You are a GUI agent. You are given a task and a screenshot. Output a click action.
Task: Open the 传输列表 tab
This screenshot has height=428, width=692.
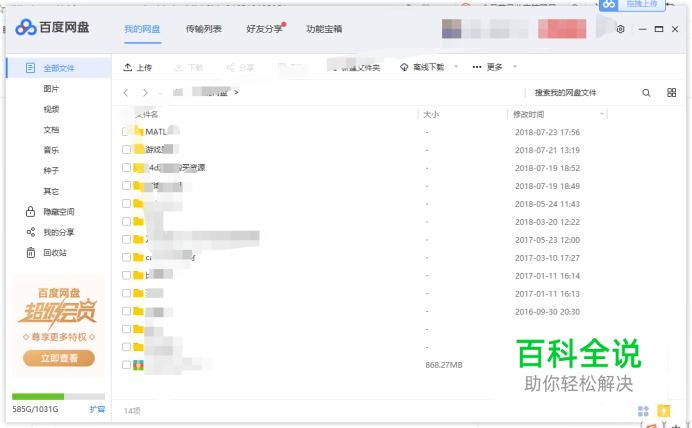[x=203, y=29]
